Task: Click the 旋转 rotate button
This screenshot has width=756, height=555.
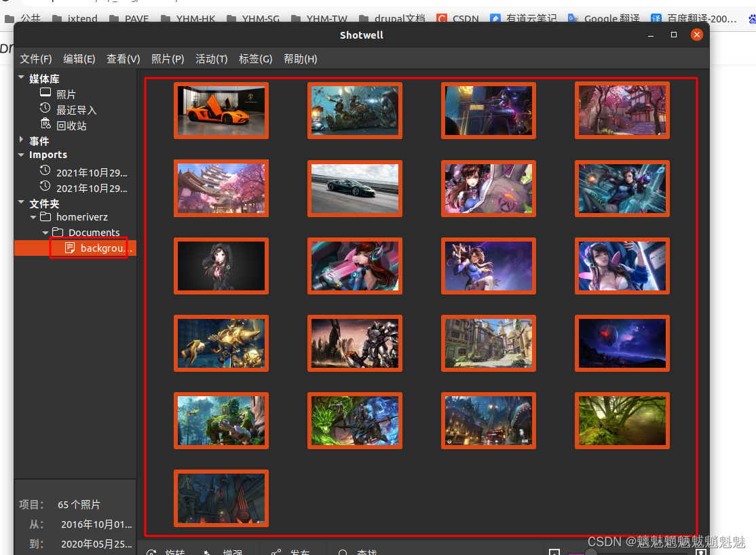Action: 166,551
